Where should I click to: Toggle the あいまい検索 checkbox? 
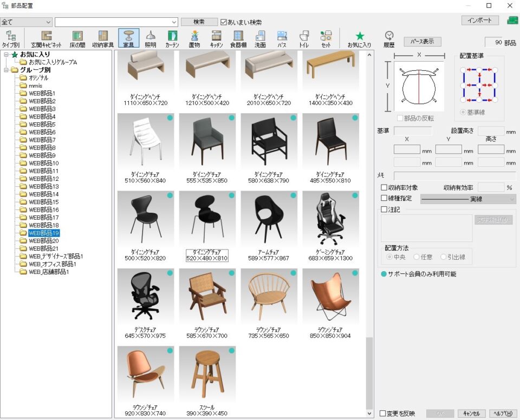click(224, 22)
